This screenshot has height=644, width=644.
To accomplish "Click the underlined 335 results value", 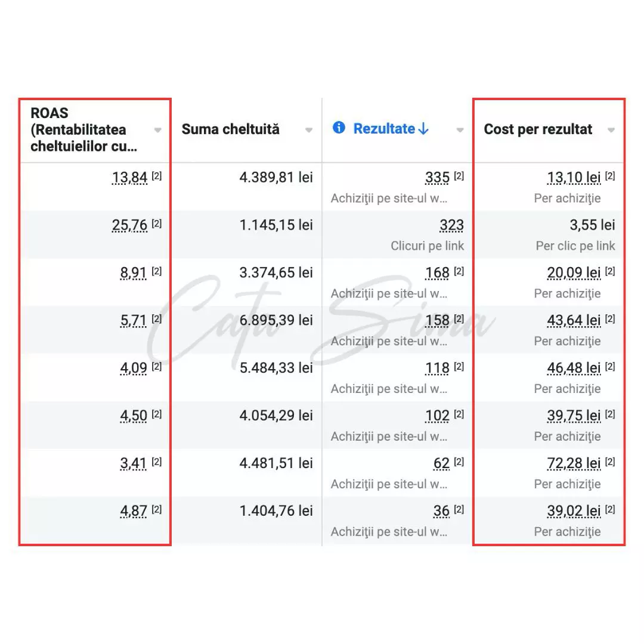I will [437, 178].
